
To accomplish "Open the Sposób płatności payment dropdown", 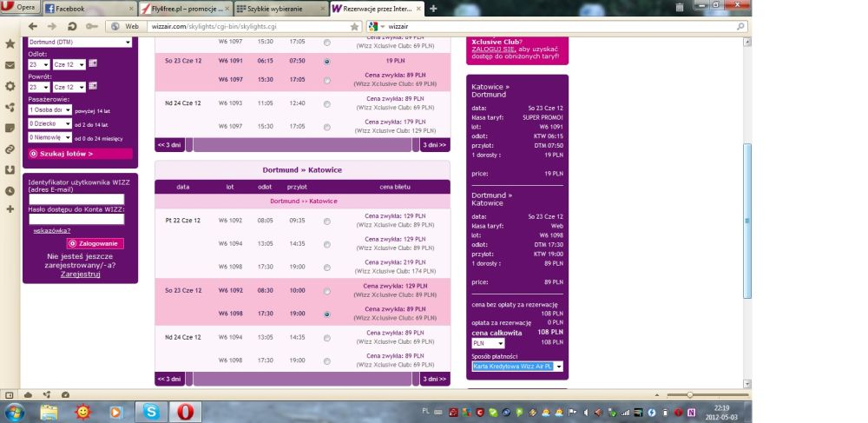I will click(x=517, y=367).
